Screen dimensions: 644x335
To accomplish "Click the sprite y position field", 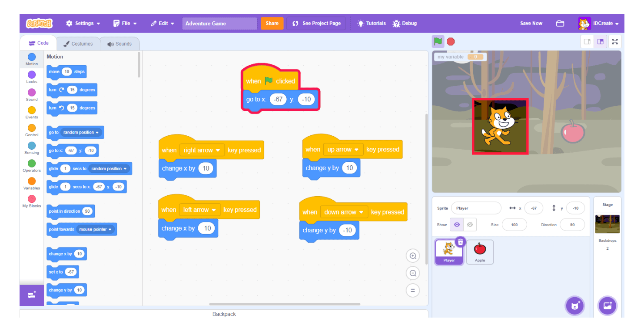I will coord(575,208).
